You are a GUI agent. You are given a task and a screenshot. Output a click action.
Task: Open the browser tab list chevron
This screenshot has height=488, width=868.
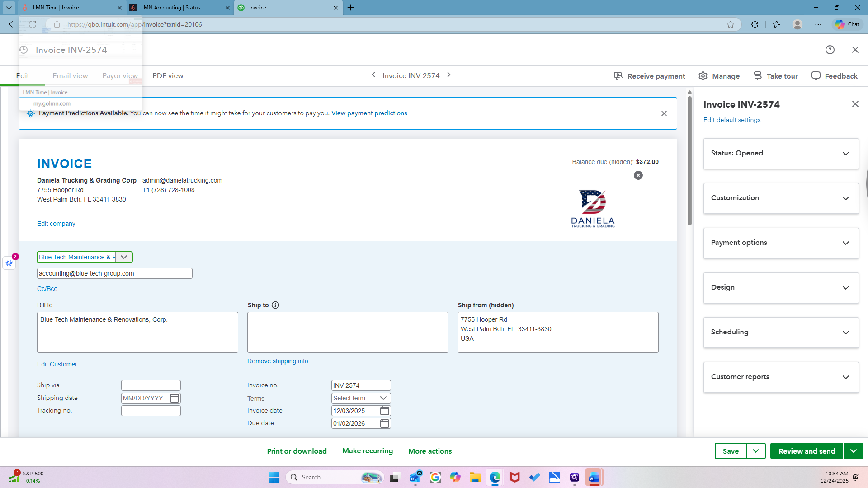tap(9, 8)
